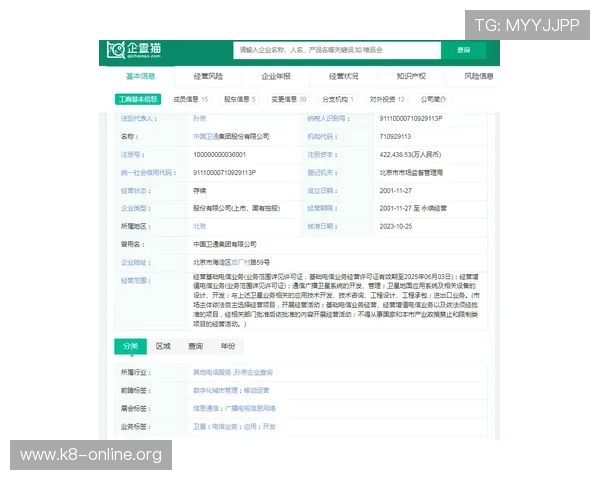Click the 核准日期 label link
The image size is (600, 480).
pyautogui.click(x=322, y=226)
